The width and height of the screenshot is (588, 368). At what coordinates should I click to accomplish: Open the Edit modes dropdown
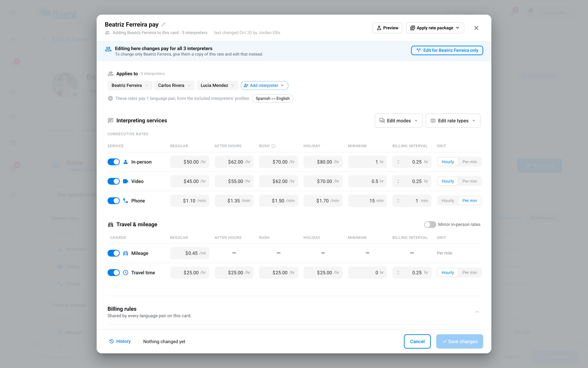click(x=399, y=121)
